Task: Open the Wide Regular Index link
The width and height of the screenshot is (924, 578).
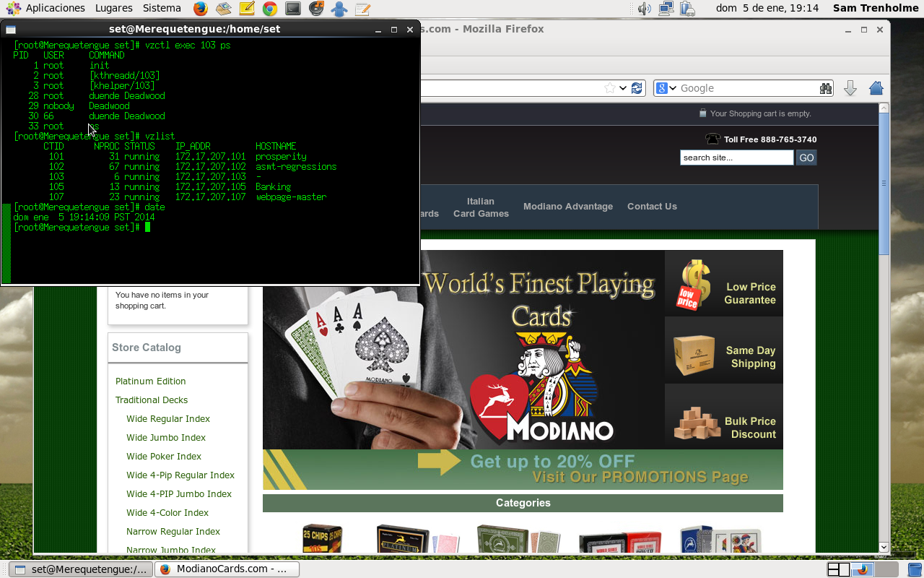Action: click(x=168, y=418)
